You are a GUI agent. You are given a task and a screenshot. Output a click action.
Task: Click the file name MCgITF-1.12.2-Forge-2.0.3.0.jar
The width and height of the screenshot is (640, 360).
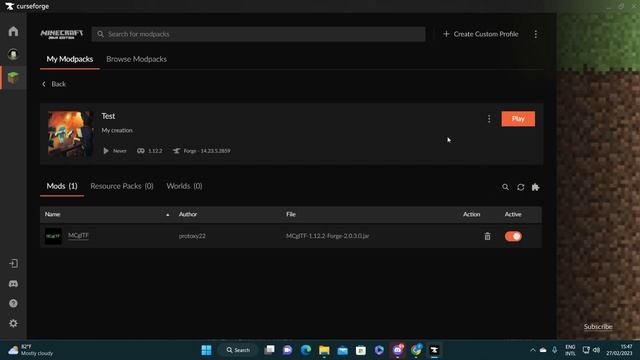point(328,236)
